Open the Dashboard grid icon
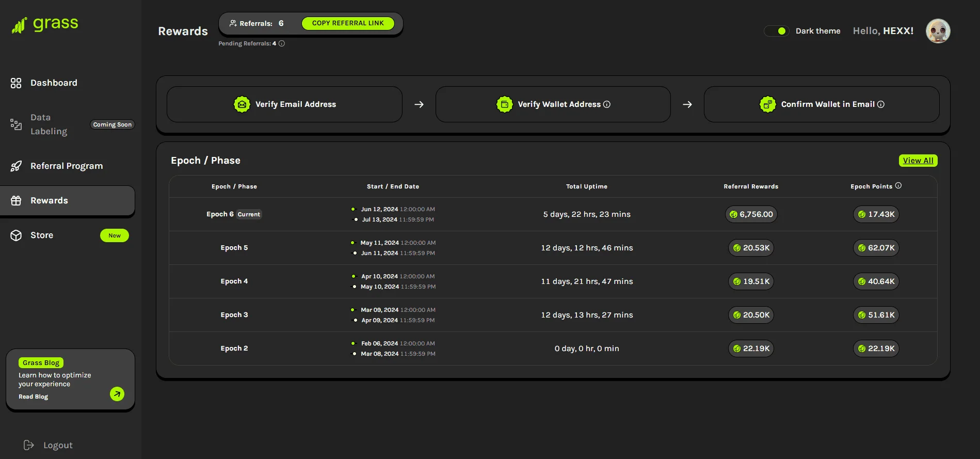 coord(16,83)
